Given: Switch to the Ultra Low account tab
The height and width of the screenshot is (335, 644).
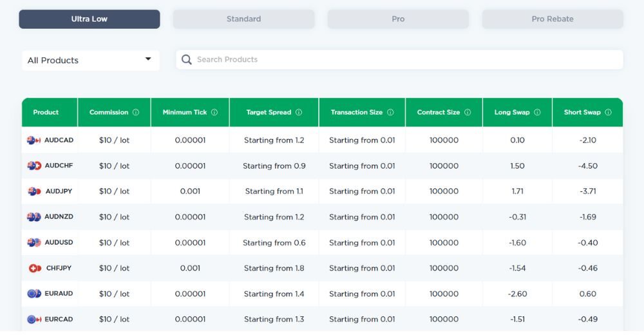Looking at the screenshot, I should point(90,19).
